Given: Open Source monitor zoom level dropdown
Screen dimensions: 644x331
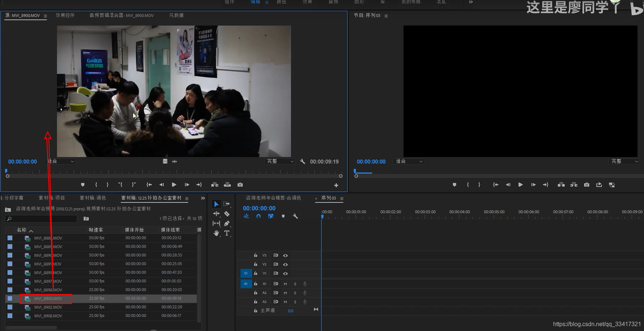Looking at the screenshot, I should (60, 161).
